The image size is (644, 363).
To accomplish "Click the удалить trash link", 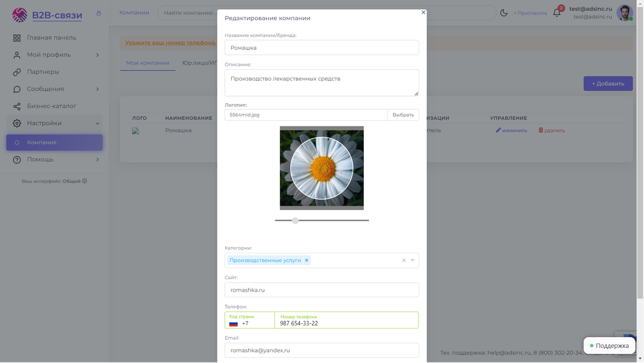I will tap(552, 130).
